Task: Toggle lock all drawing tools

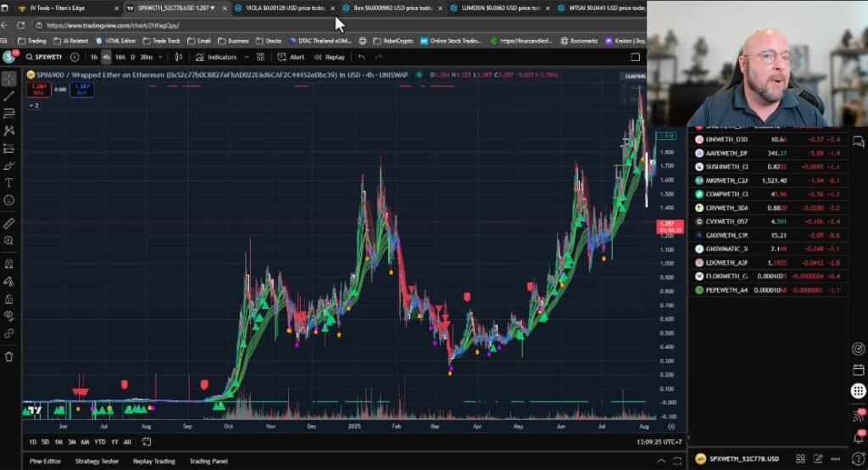Action: click(x=9, y=299)
